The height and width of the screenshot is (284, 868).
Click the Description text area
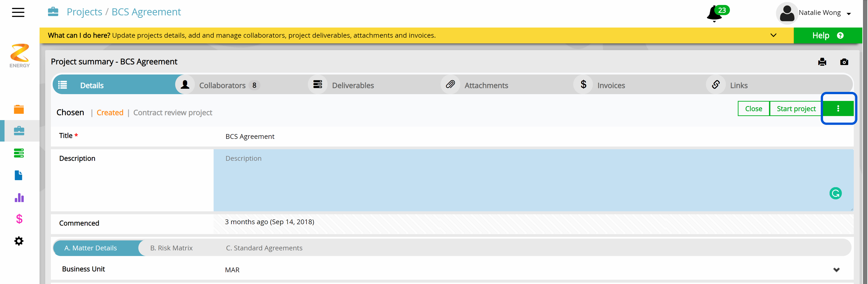pyautogui.click(x=533, y=180)
